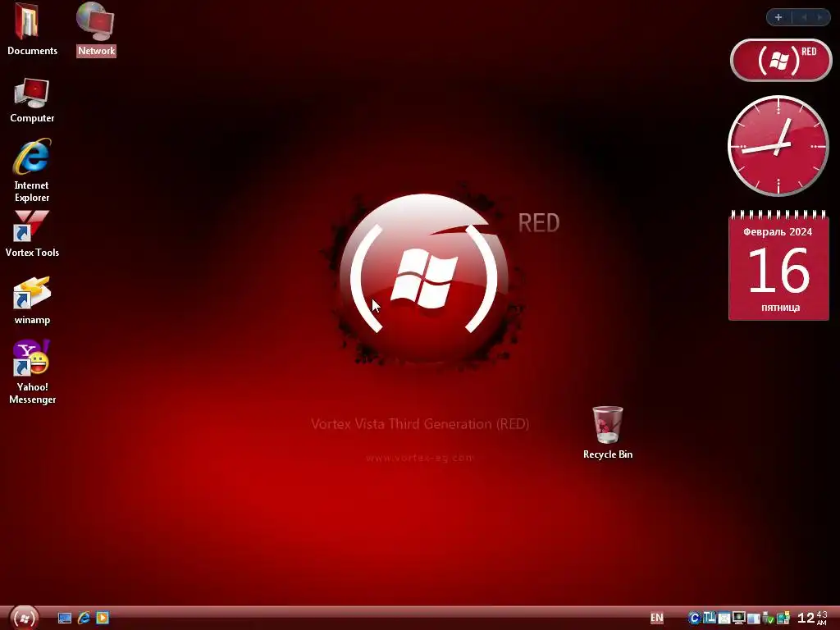
Task: Open the Yahoo! Messenger shortcut
Action: coord(32,372)
